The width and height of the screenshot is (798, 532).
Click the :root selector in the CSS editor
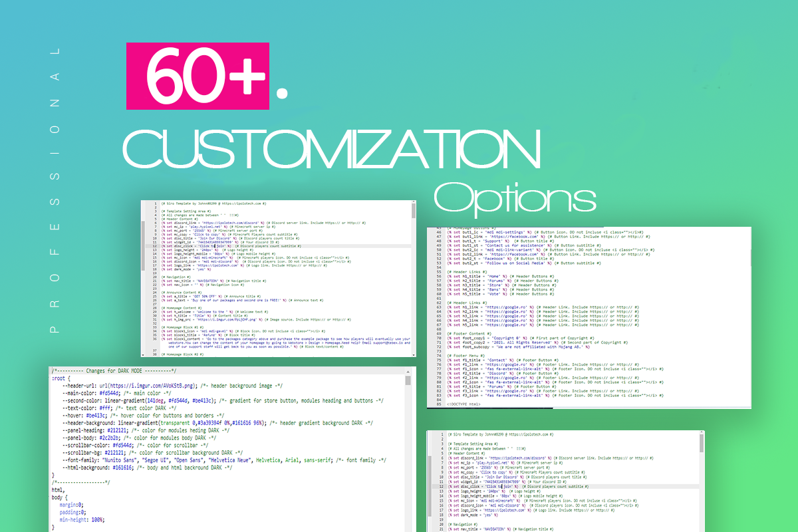coord(59,377)
